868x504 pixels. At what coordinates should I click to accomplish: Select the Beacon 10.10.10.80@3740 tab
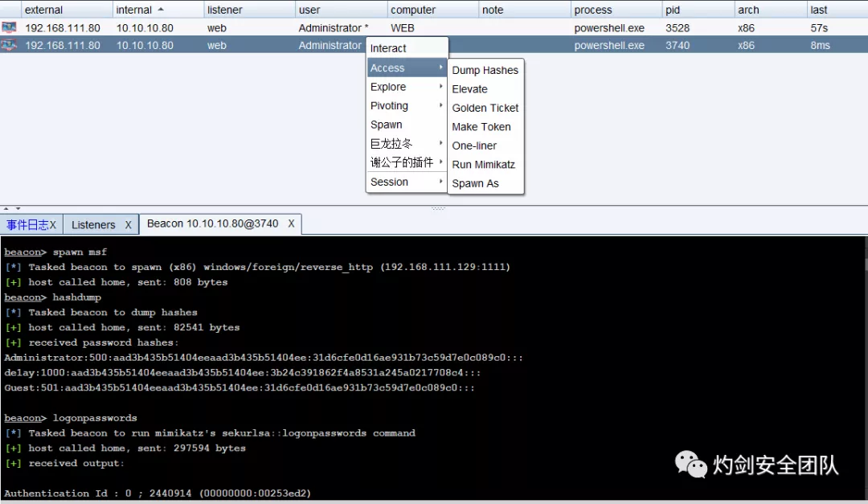[212, 223]
